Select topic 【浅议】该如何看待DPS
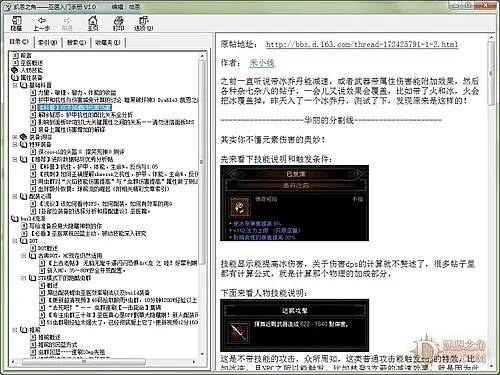Screen dimensions: 500x375 coord(105,204)
